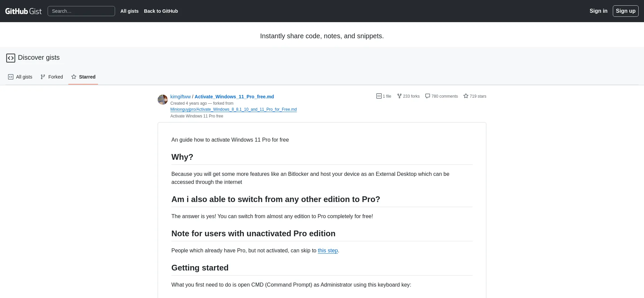
Task: Open All gists in top navigation bar
Action: coord(129,11)
